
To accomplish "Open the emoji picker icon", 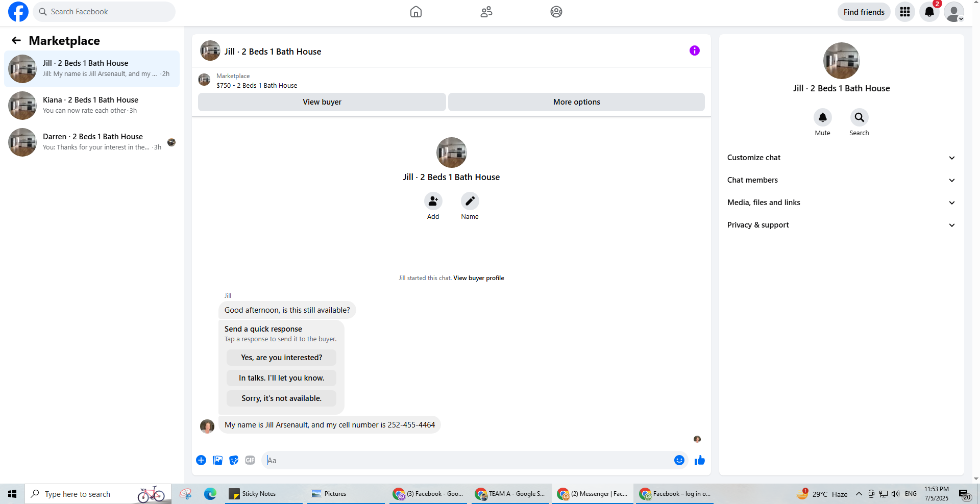I will pyautogui.click(x=679, y=460).
